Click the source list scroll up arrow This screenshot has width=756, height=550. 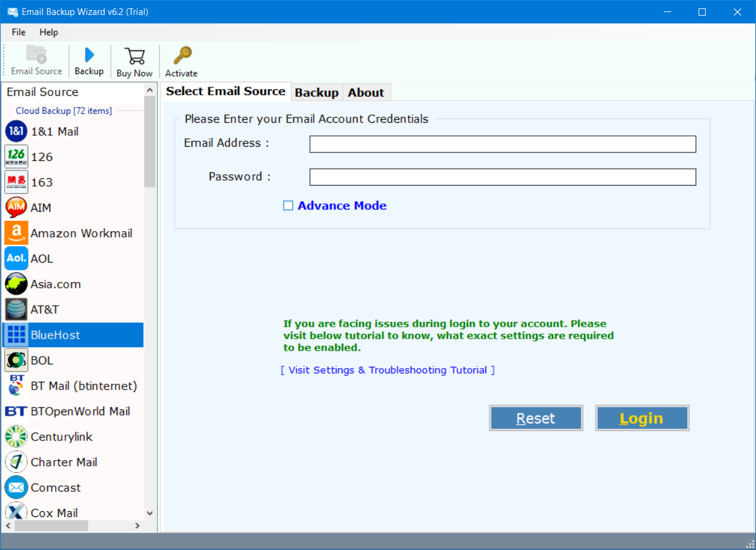150,90
